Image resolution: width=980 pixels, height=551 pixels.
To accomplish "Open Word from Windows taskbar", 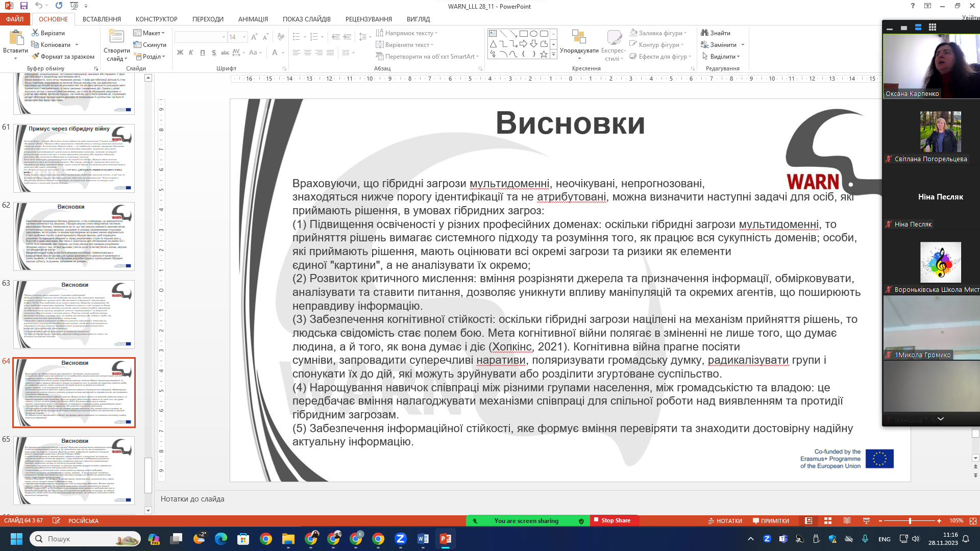I will coord(423,538).
